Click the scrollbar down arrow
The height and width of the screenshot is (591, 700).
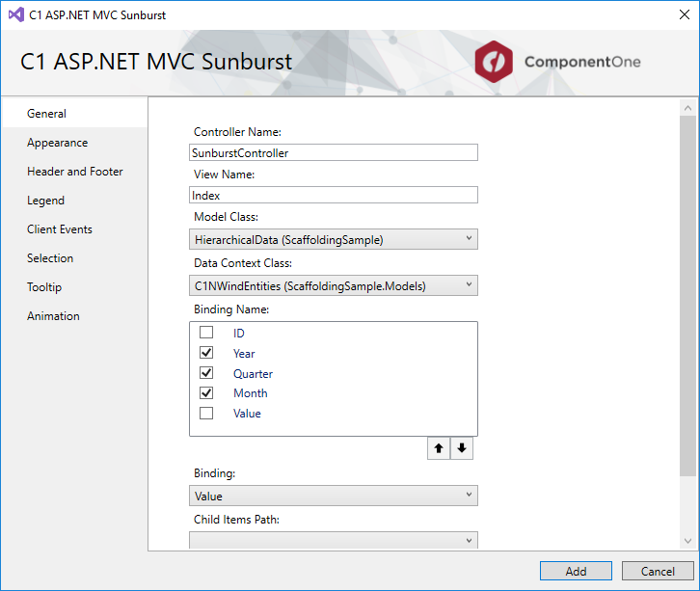tap(687, 541)
